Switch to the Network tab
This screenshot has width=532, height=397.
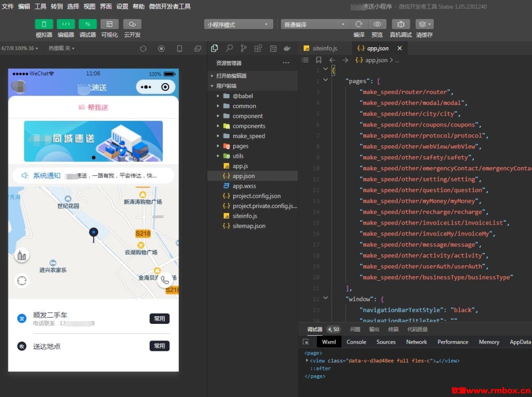417,342
